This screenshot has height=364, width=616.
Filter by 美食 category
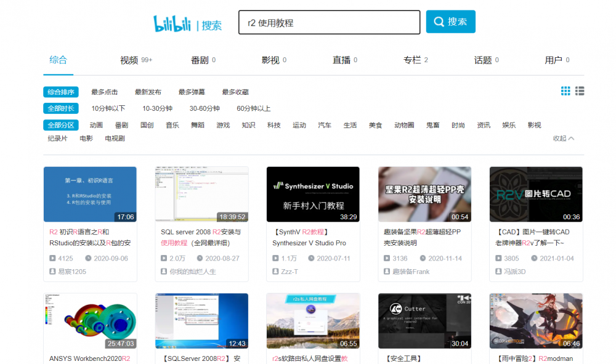[375, 125]
